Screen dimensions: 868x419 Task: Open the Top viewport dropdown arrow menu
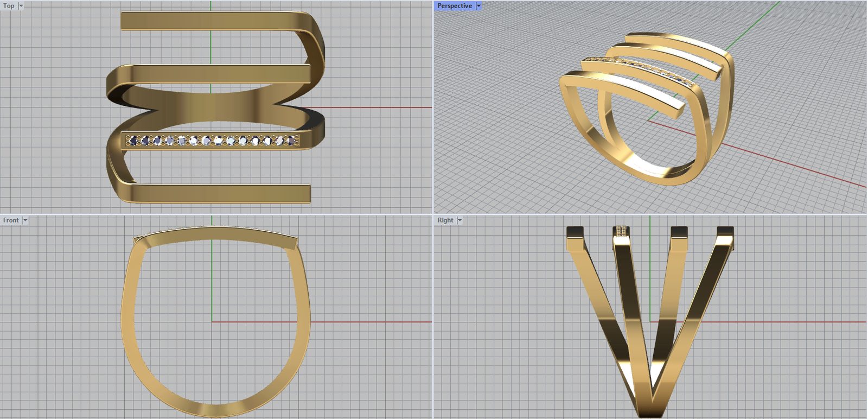point(21,6)
